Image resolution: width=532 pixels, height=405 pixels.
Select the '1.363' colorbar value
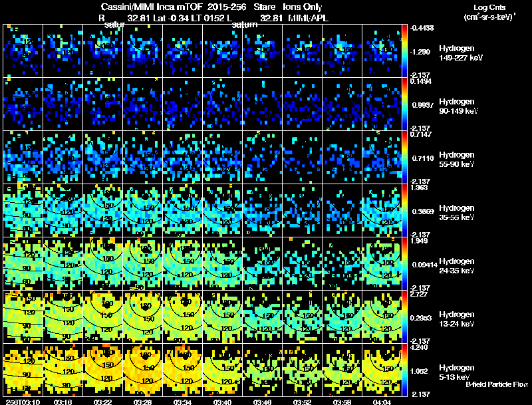(419, 188)
